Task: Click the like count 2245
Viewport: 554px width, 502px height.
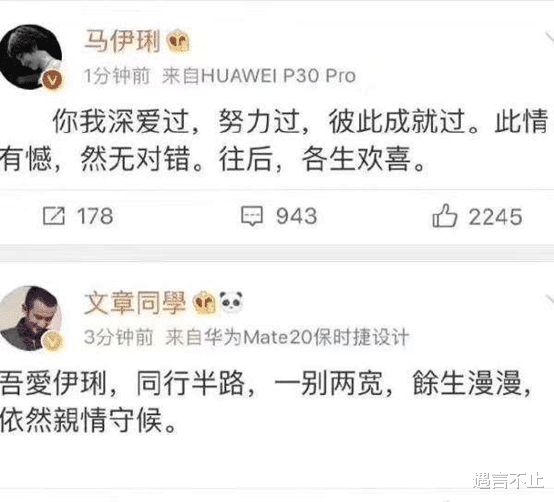Action: [x=495, y=217]
